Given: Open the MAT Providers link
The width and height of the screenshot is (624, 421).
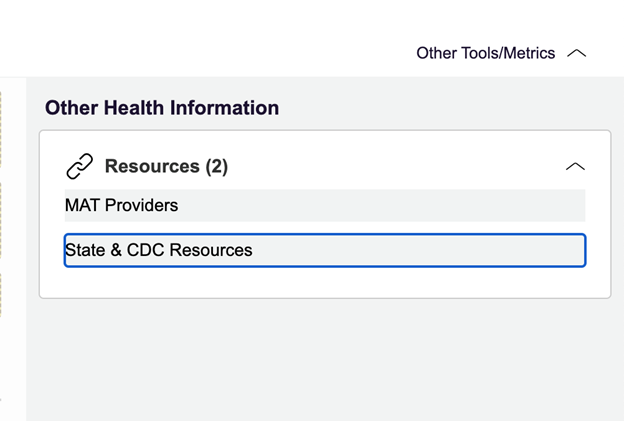Looking at the screenshot, I should tap(121, 205).
